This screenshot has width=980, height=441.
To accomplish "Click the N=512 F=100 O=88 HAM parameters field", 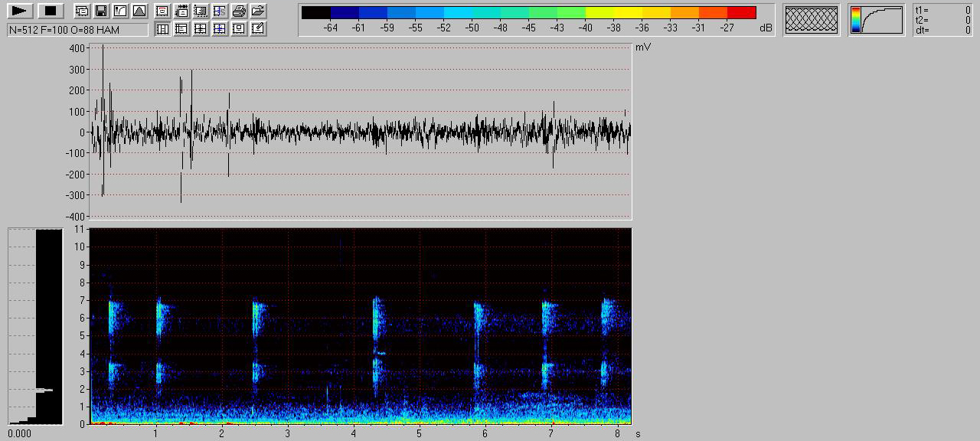I will 77,30.
